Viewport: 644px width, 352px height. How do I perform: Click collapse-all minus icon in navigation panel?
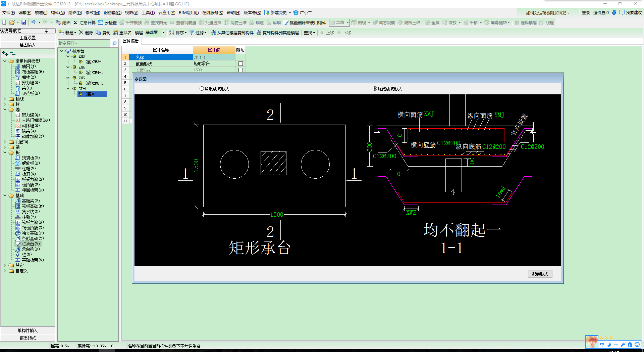coord(13,53)
